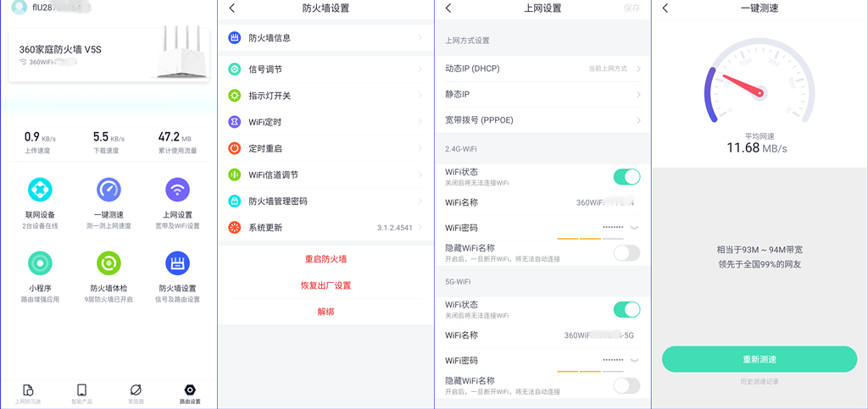Go back from 防火墙设置 screen

coord(232,8)
